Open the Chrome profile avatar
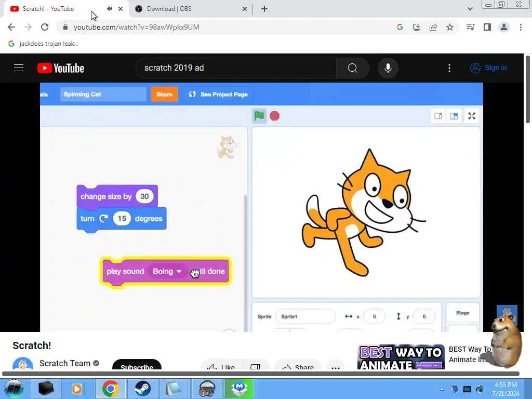This screenshot has width=532, height=399. (504, 27)
